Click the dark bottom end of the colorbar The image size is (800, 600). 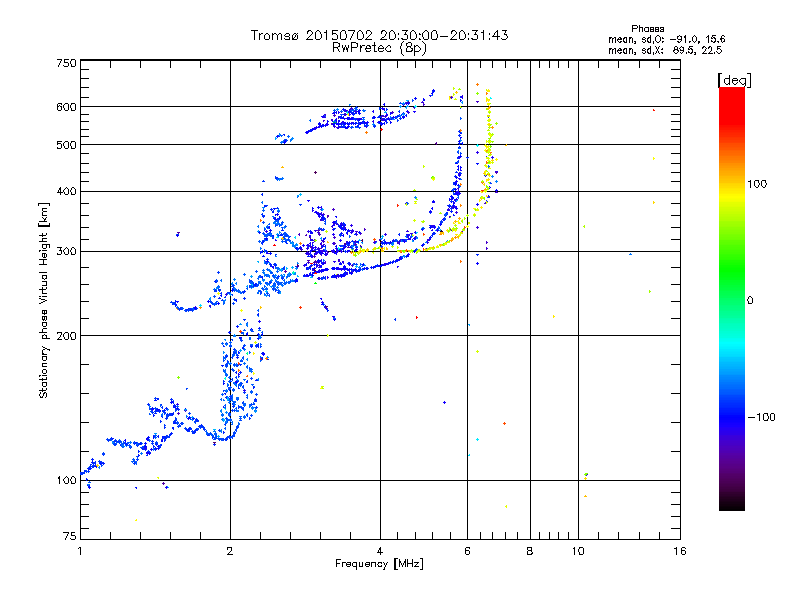(x=732, y=503)
